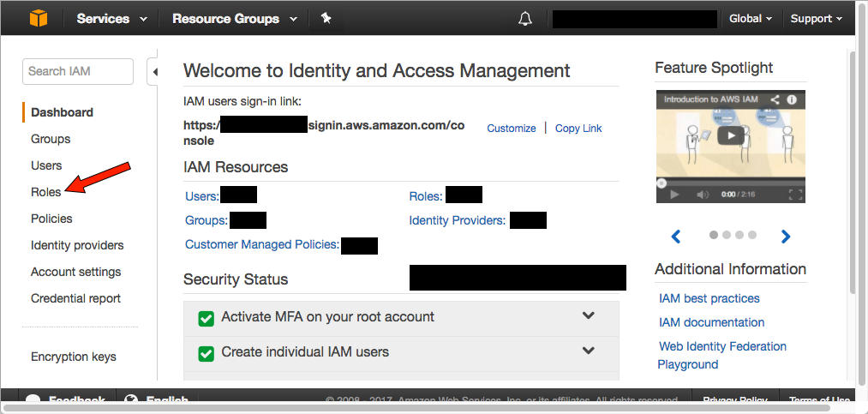The image size is (868, 414).
Task: Open the Resource Groups dropdown
Action: (x=235, y=18)
